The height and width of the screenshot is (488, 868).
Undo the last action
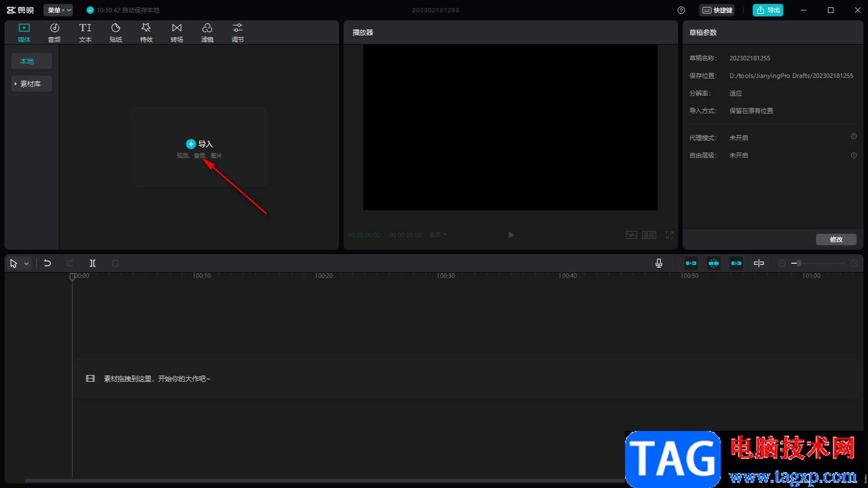point(47,263)
